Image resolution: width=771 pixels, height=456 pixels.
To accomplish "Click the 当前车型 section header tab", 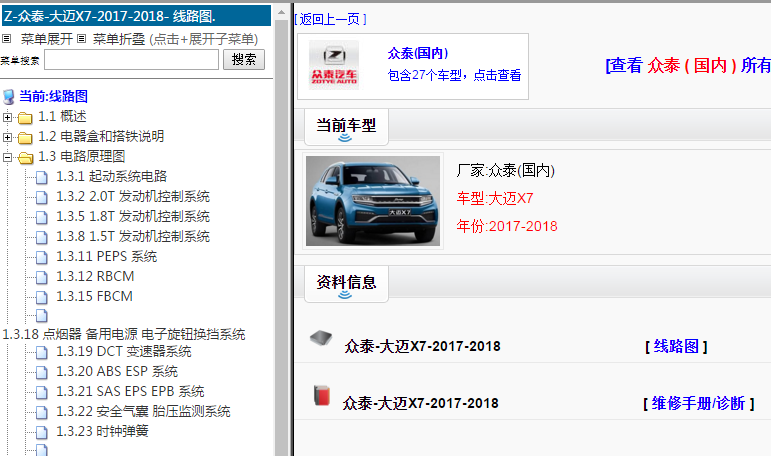I will 346,127.
